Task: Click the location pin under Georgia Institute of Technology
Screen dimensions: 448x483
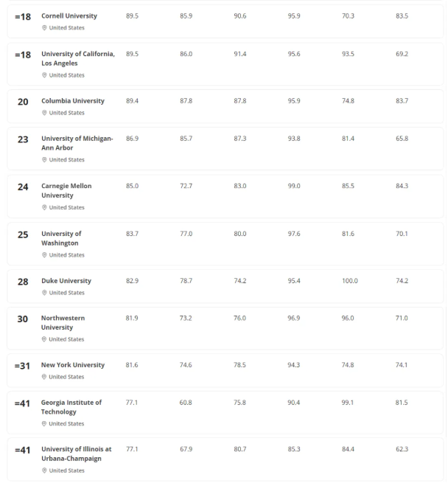Action: pos(44,424)
